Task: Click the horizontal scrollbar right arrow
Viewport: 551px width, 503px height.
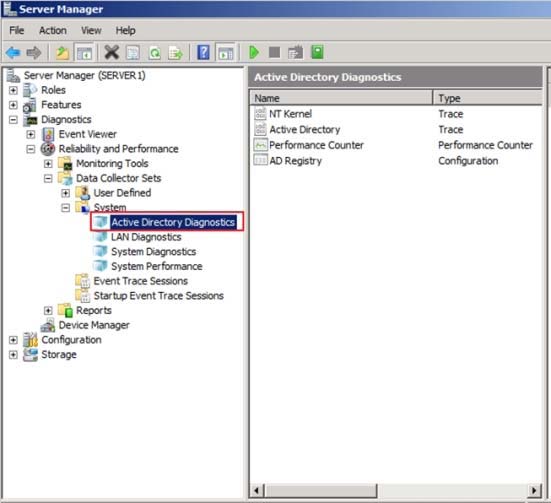Action: [x=534, y=490]
